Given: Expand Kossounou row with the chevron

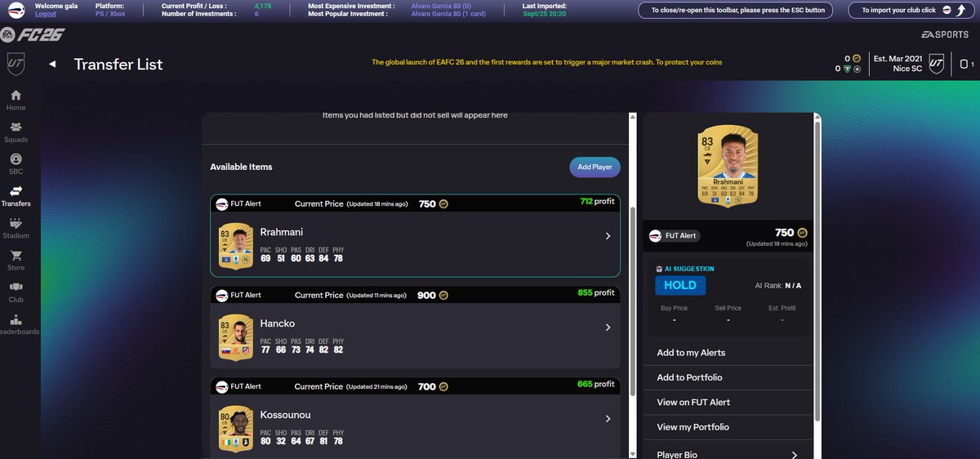Looking at the screenshot, I should click(608, 419).
